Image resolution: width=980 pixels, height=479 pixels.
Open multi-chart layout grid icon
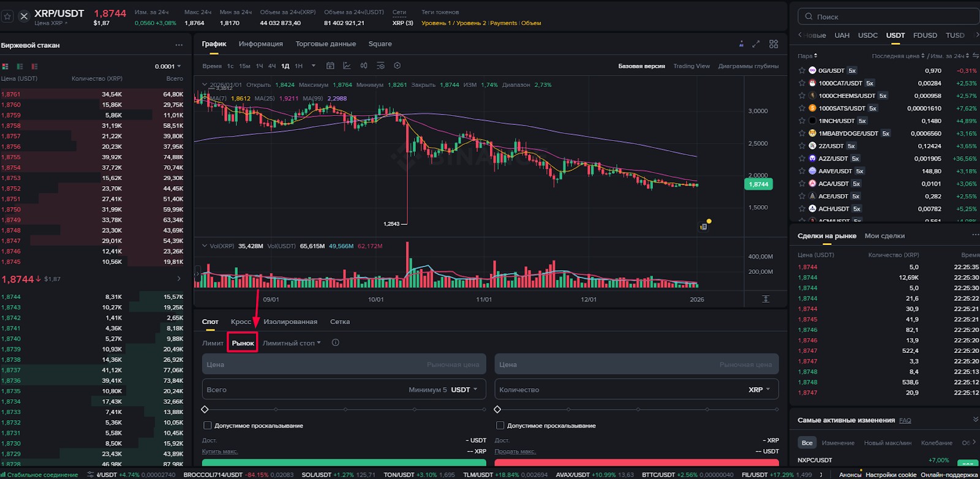click(774, 44)
